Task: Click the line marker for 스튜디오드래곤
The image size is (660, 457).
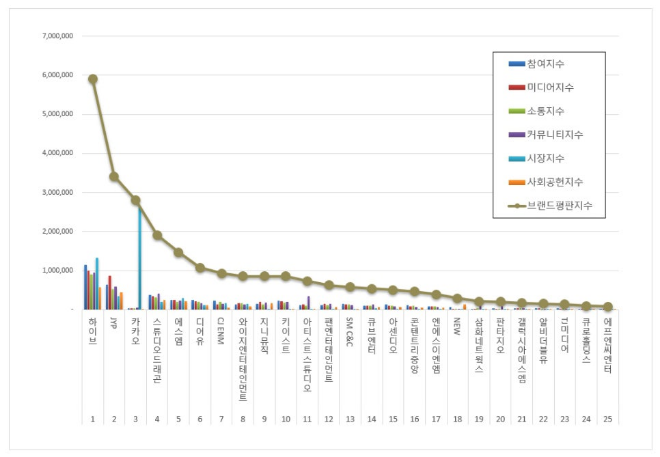Action: point(157,235)
